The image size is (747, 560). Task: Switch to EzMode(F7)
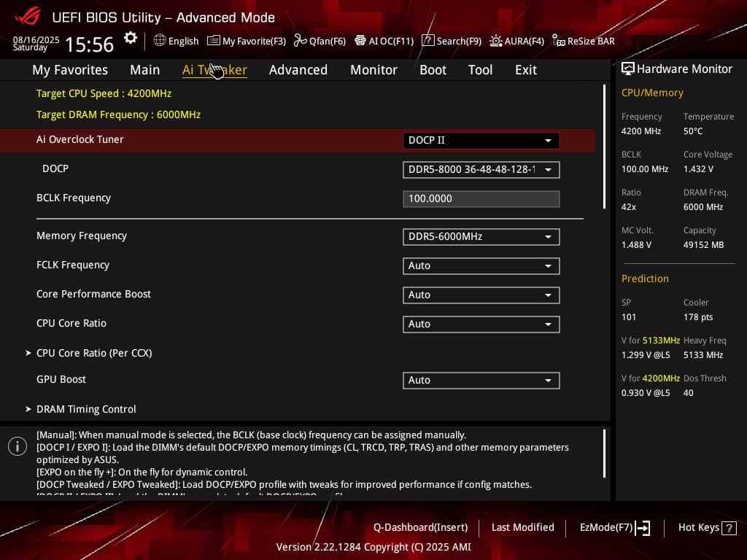[606, 528]
